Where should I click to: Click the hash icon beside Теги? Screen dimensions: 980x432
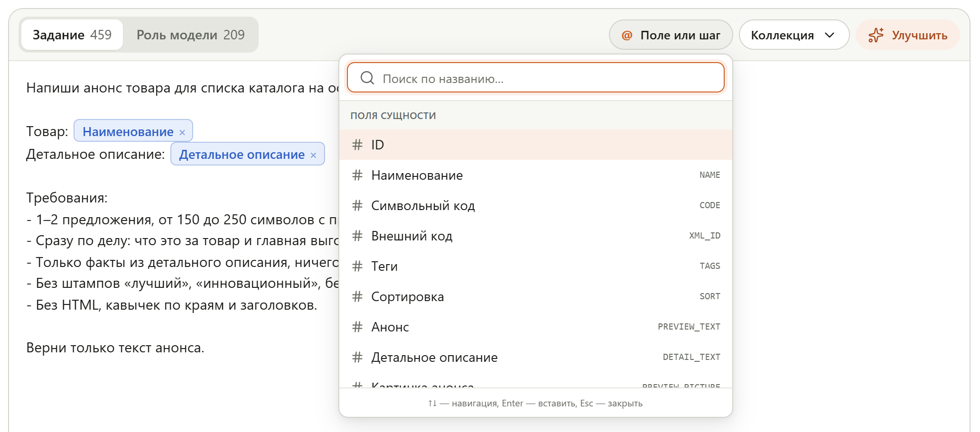point(357,266)
